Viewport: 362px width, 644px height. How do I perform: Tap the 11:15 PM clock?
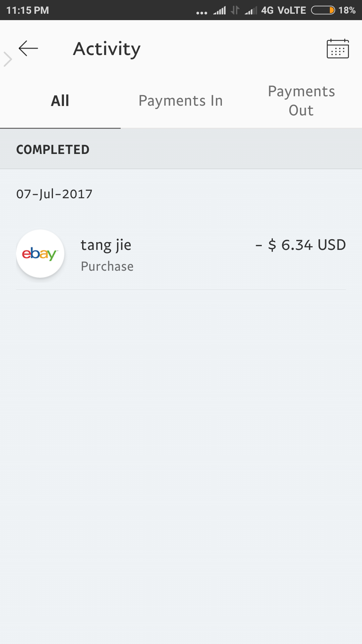click(27, 10)
